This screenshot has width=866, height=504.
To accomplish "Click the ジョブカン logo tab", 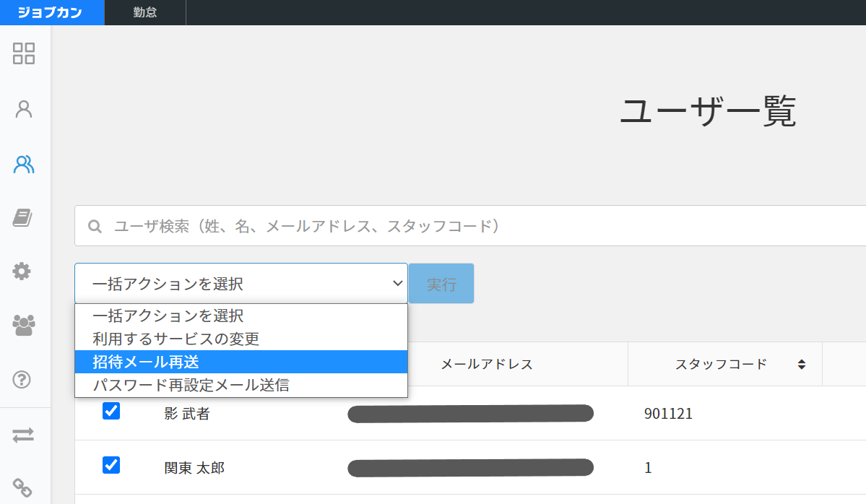I will [x=52, y=12].
